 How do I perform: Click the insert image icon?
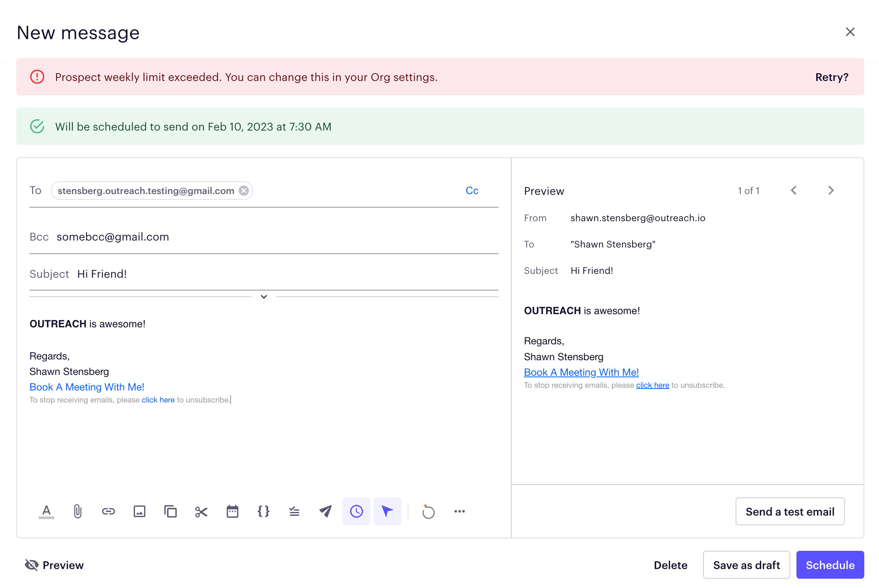point(140,511)
